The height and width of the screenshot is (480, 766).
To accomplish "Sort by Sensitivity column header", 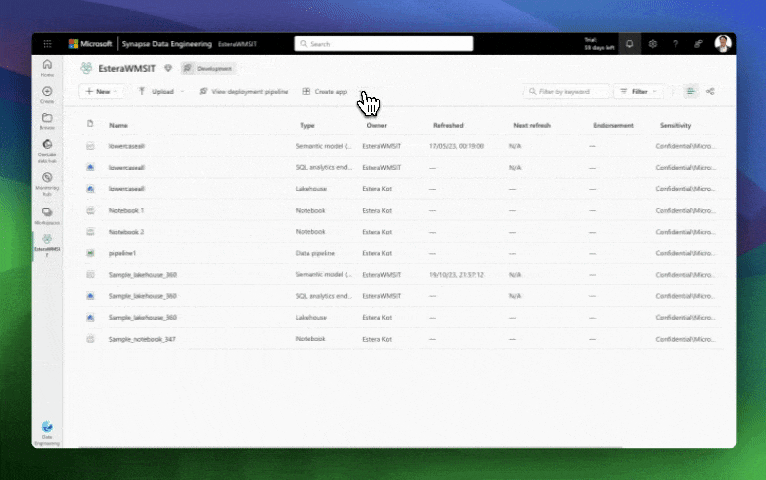I will [x=675, y=125].
